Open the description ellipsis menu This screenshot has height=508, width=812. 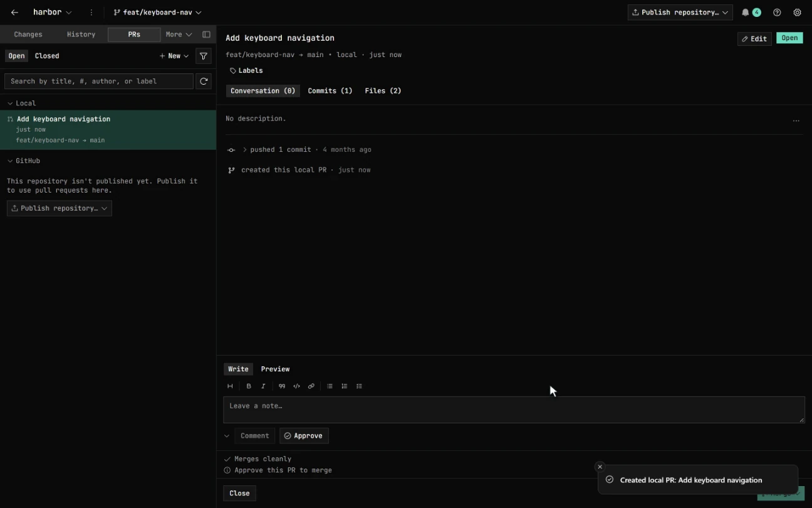click(x=796, y=120)
